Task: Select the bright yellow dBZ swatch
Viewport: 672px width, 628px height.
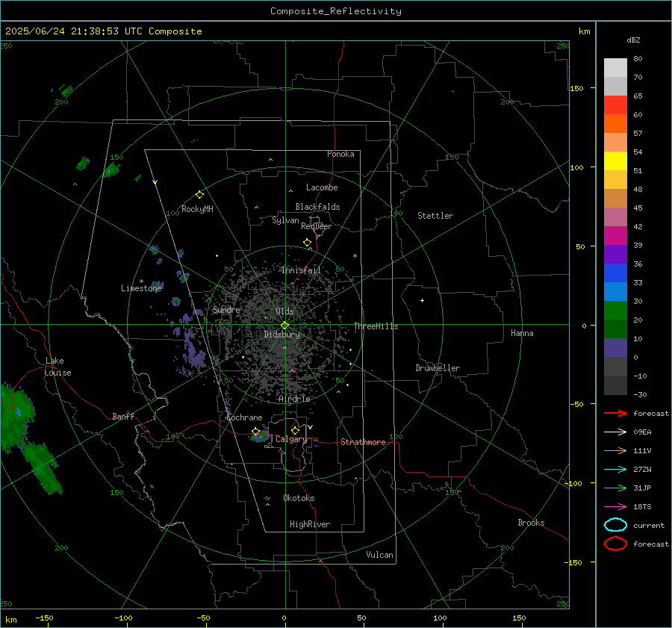Action: click(615, 161)
